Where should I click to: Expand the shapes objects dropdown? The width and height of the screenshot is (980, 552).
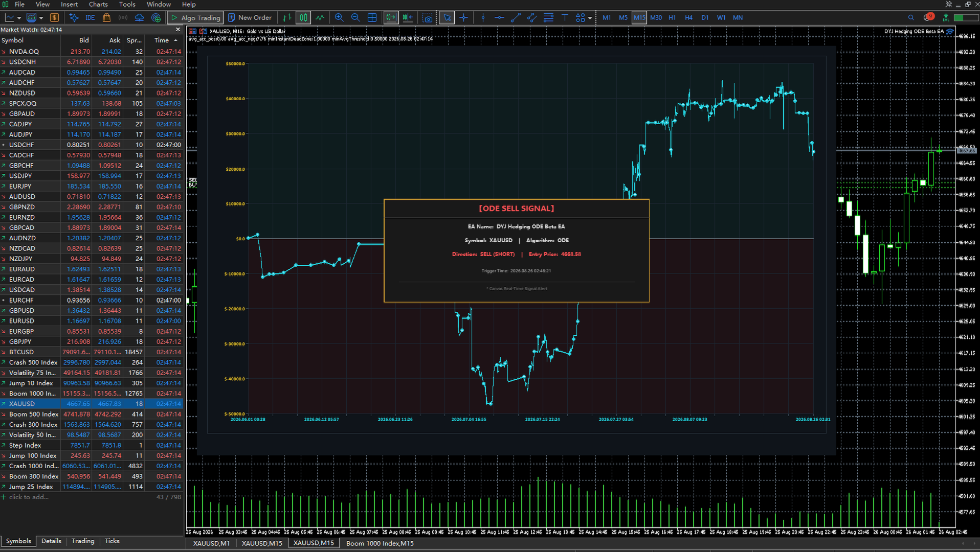point(590,18)
